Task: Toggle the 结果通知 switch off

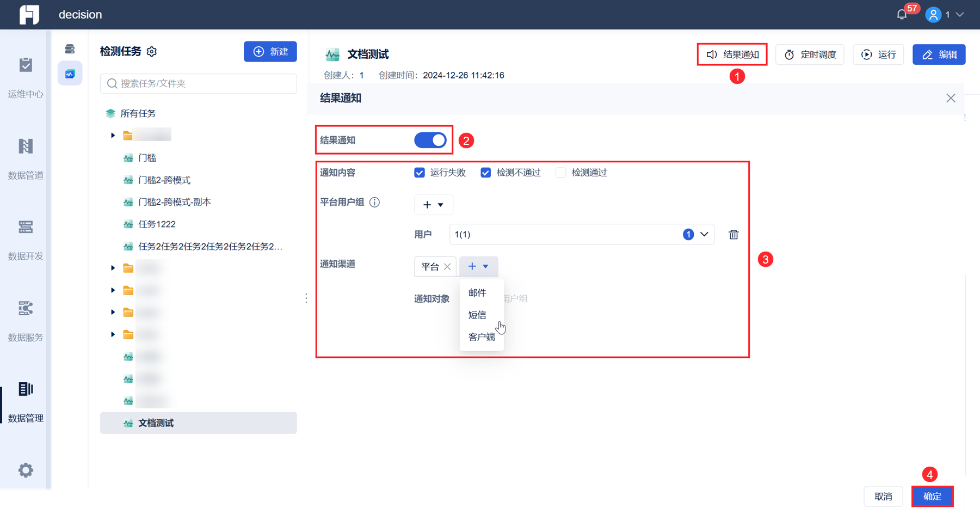Action: tap(430, 141)
